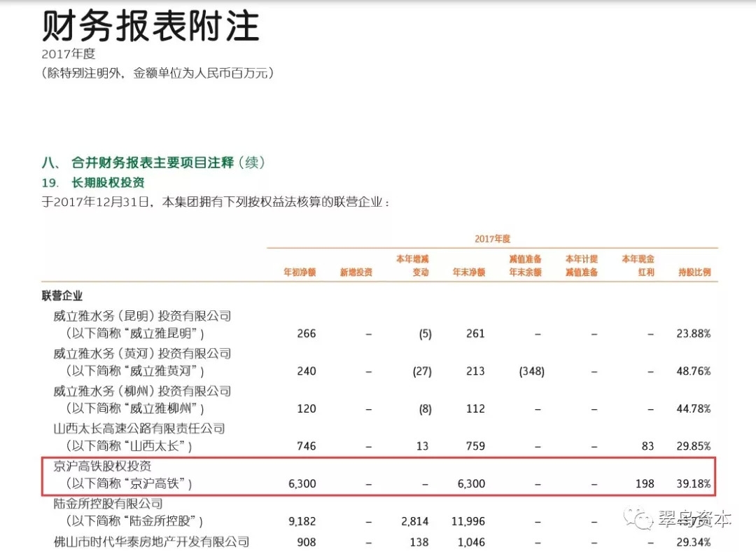756x552 pixels.
Task: Click opening value 240 for 威立雅黄河
Action: [306, 371]
